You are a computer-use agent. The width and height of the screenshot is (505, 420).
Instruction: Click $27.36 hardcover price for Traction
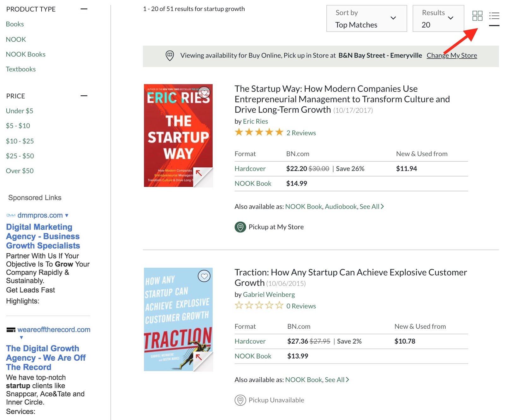[x=298, y=341]
